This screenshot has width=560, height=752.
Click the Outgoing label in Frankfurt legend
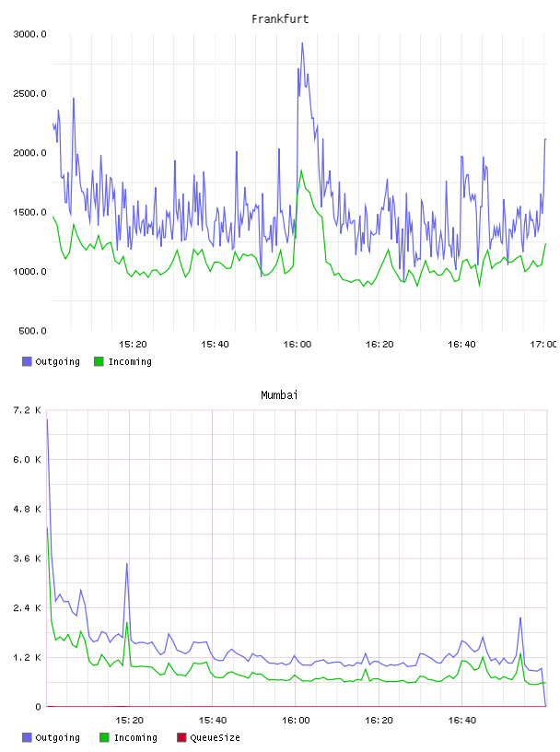57,362
